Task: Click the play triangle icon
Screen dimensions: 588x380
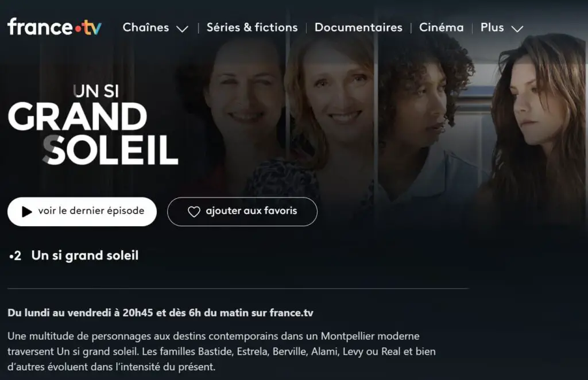Action: tap(26, 212)
